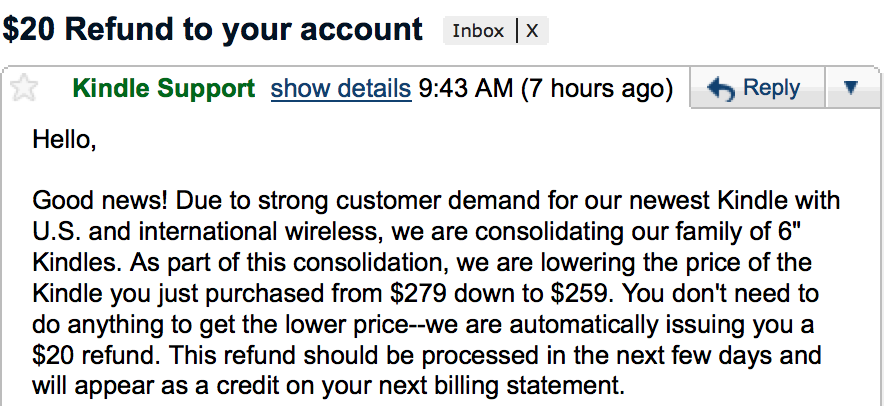Click the Kindle Support sender name

(164, 89)
